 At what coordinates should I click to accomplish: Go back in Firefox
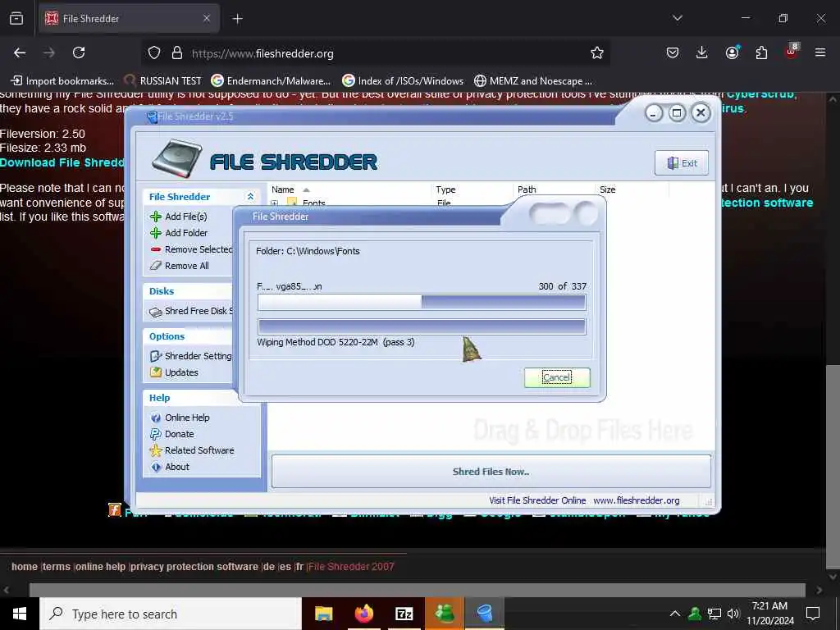[20, 52]
